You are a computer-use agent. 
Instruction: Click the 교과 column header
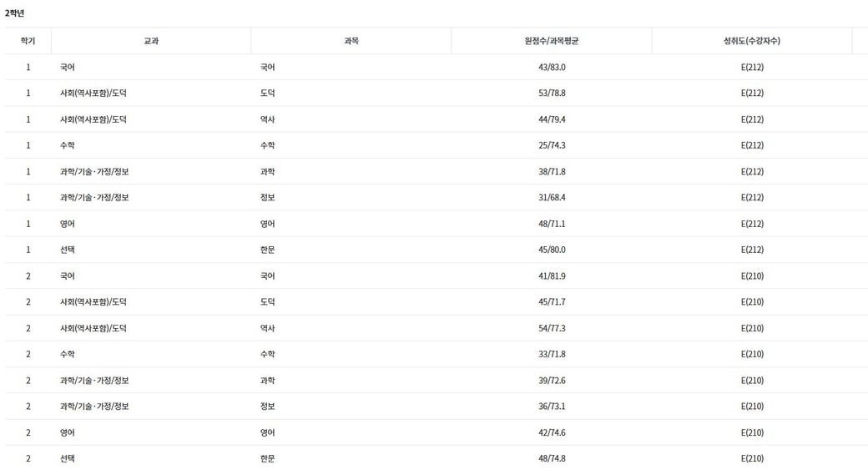(151, 41)
